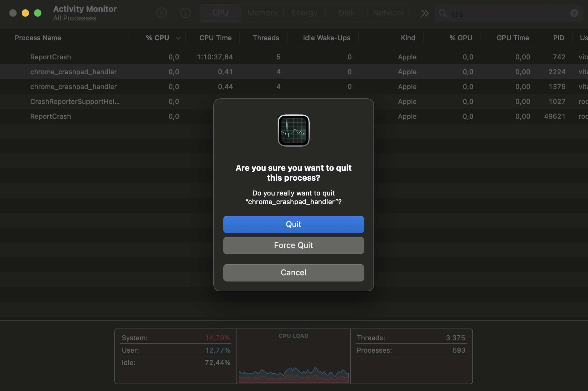Open the process info toolbar icon

185,13
